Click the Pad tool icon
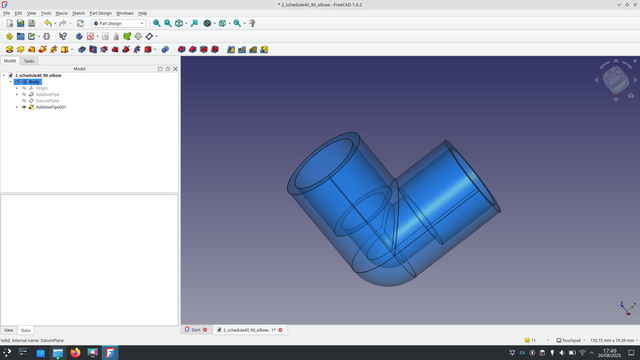 click(x=9, y=49)
